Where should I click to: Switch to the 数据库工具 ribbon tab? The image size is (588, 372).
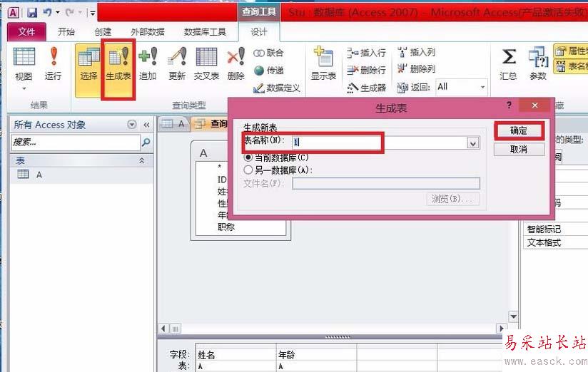[205, 32]
